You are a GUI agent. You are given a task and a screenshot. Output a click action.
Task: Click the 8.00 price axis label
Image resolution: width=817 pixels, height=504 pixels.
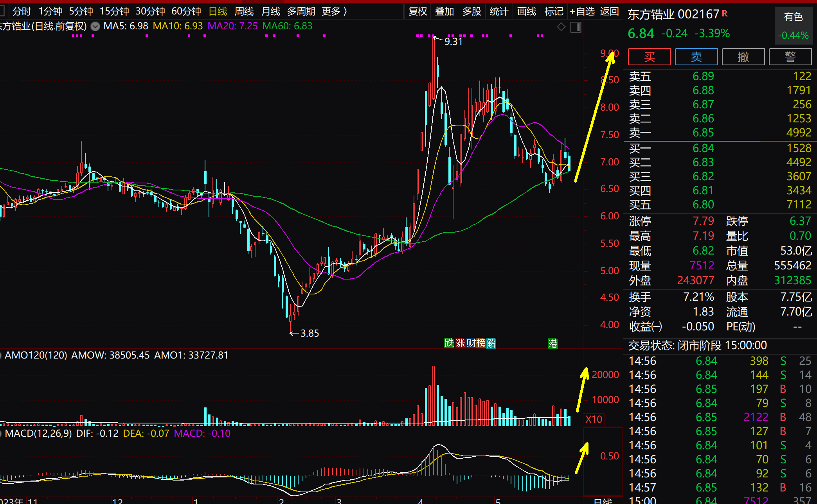(610, 107)
